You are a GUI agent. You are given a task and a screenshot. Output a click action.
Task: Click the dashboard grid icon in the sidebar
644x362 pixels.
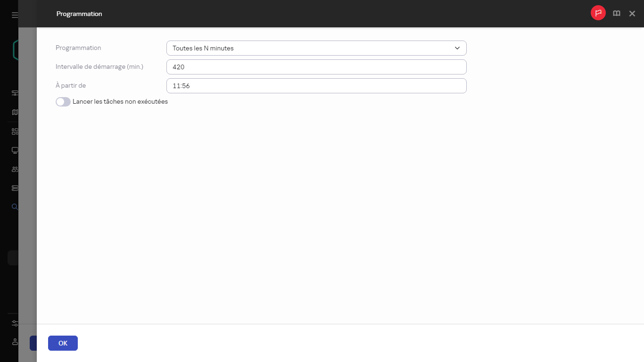[x=15, y=132]
